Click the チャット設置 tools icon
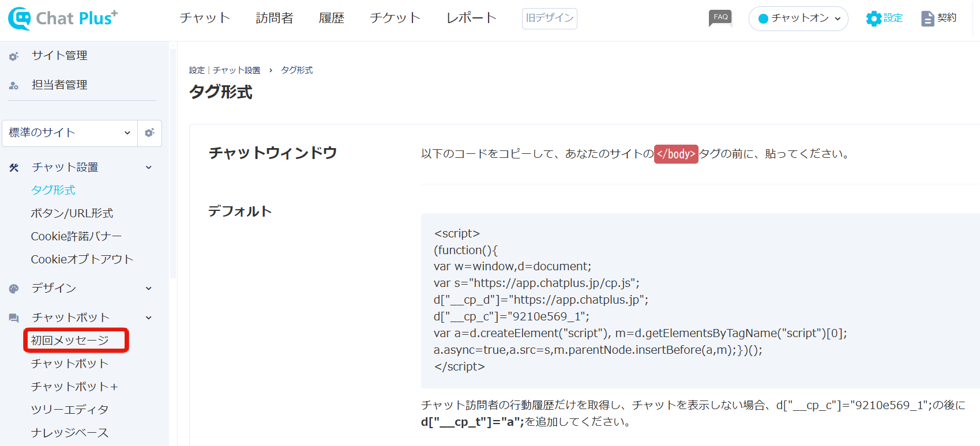This screenshot has width=980, height=446. [14, 168]
